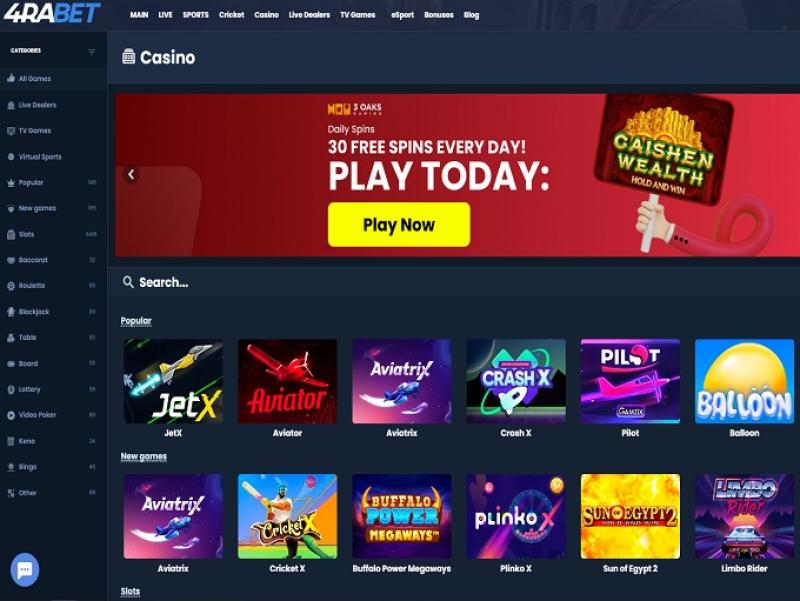Viewport: 800px width, 601px height.
Task: Select the Roulette category icon
Action: click(x=11, y=286)
